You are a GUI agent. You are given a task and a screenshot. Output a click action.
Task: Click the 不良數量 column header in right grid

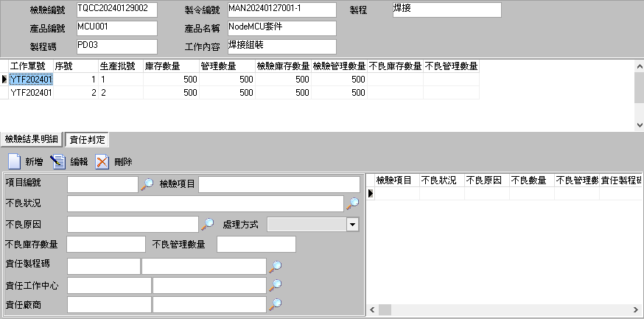coord(532,180)
